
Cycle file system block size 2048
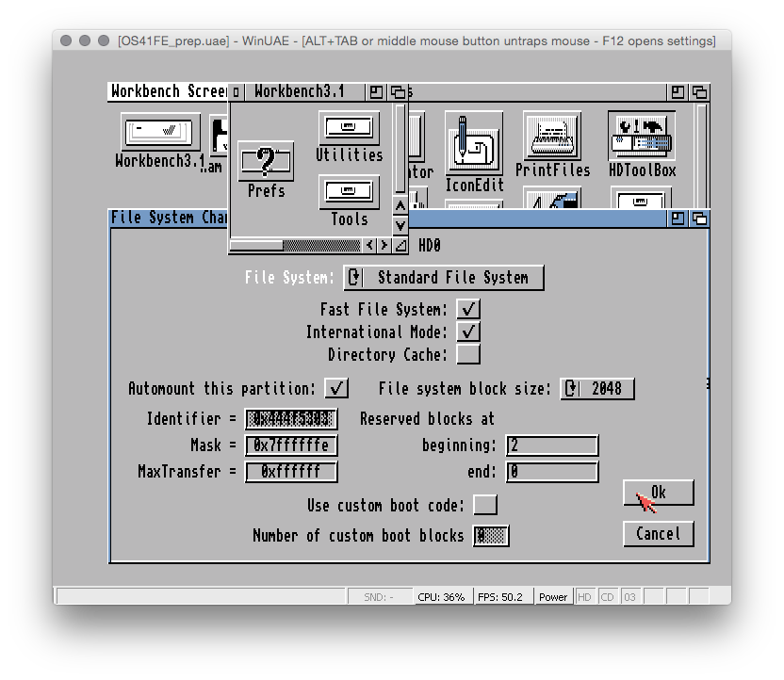[x=597, y=389]
